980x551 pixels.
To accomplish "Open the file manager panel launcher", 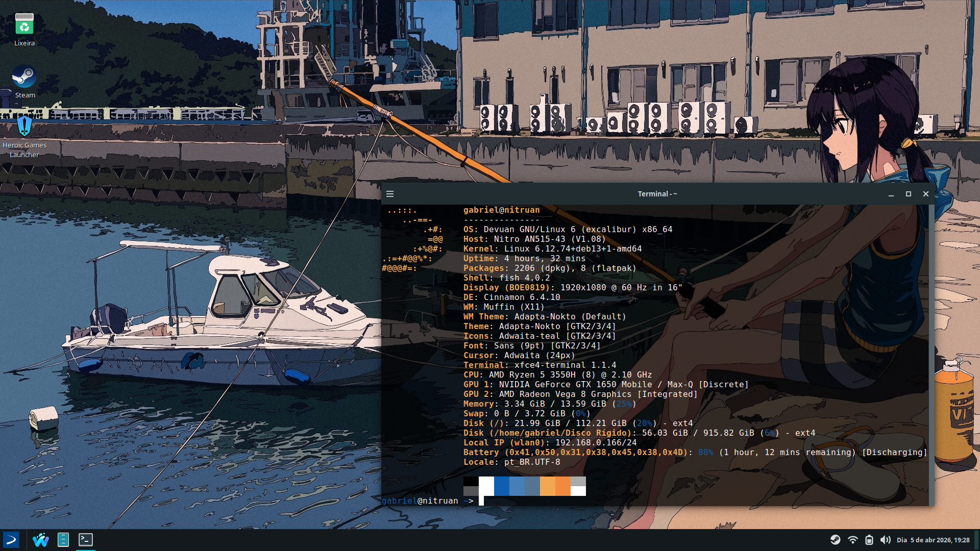I will point(63,540).
